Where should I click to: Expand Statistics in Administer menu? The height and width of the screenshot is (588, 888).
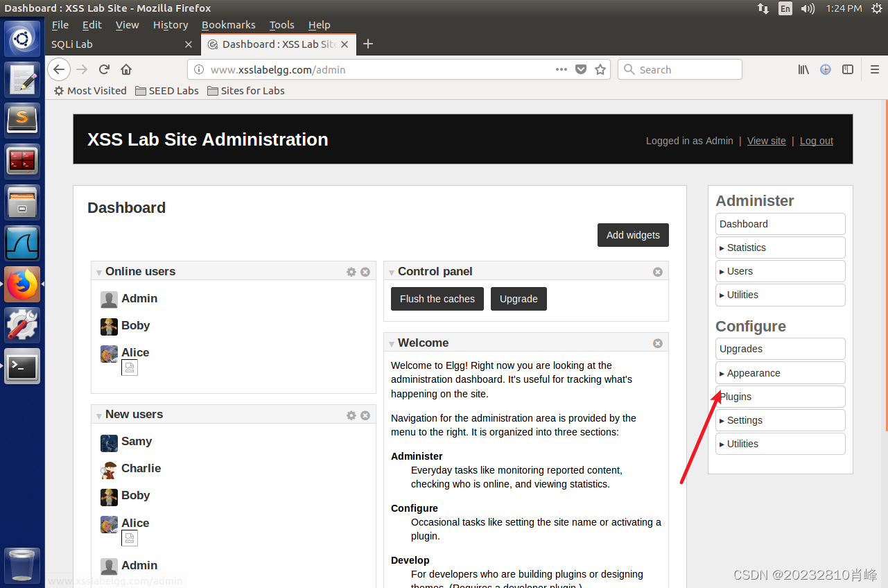(x=780, y=248)
